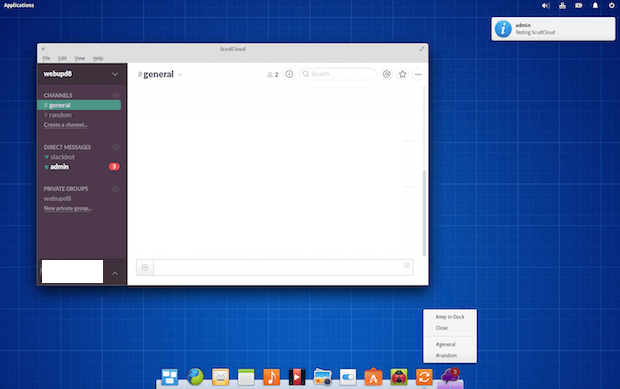Show mentions with the @ icon
This screenshot has height=389, width=620.
point(387,74)
